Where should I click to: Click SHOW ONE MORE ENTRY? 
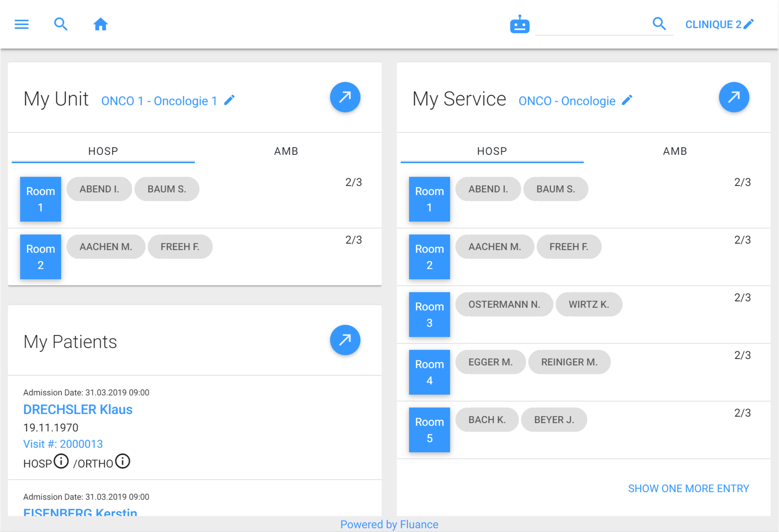(688, 489)
